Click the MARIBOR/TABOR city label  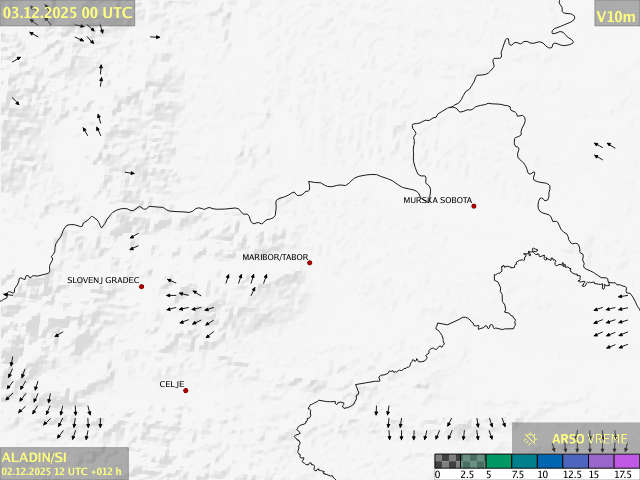275,257
